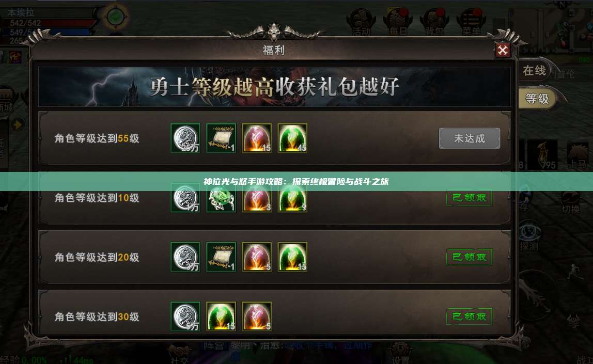593x364 pixels.
Task: Select the scroll item in level 20 row
Action: 221,257
